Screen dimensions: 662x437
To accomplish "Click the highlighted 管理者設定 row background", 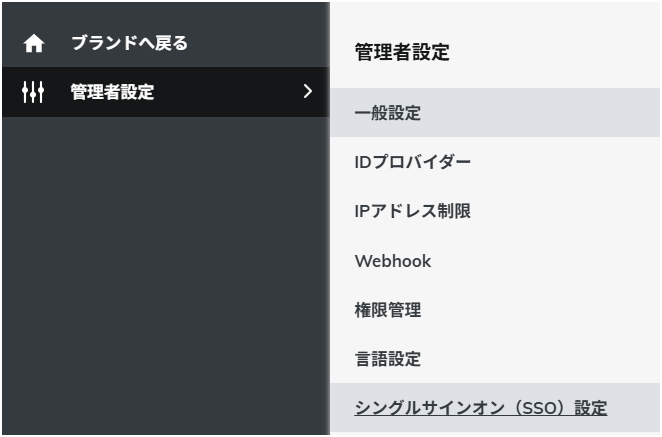I will click(230, 93).
